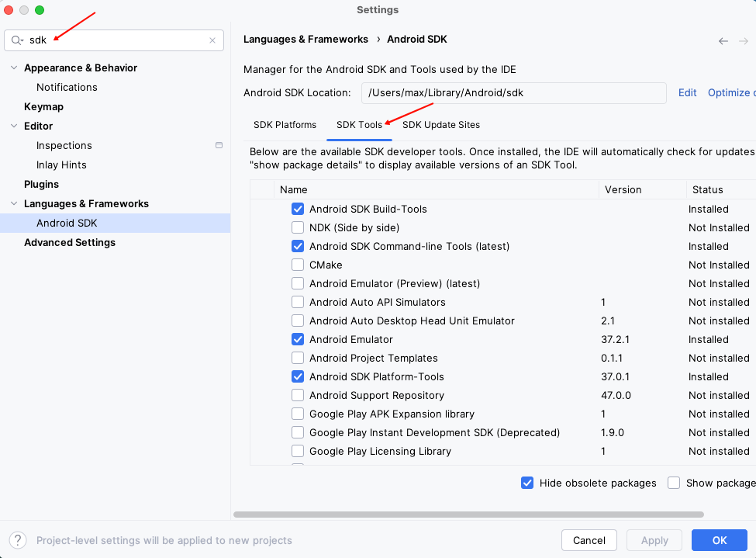Image resolution: width=756 pixels, height=558 pixels.
Task: Click version 2.1 for Head Unit Emulator
Action: (607, 321)
